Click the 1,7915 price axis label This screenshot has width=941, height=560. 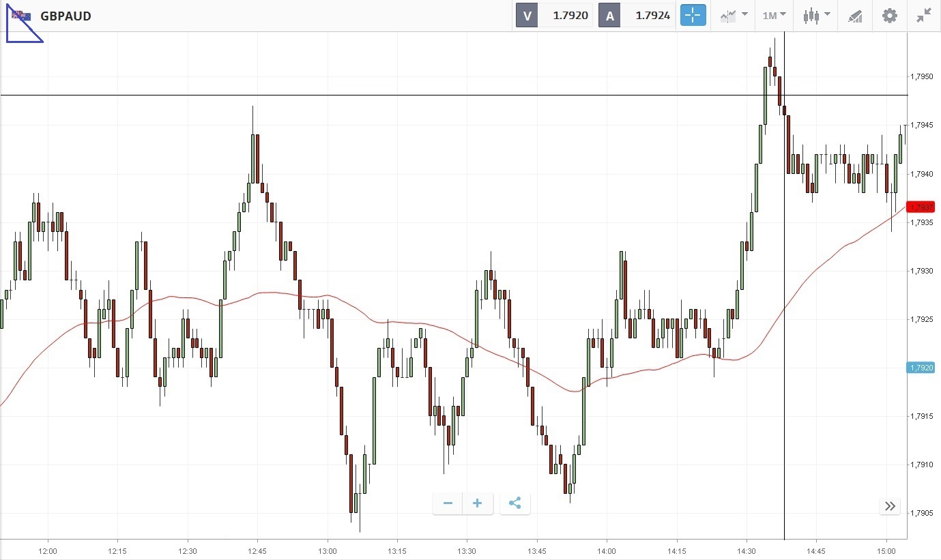coord(921,416)
